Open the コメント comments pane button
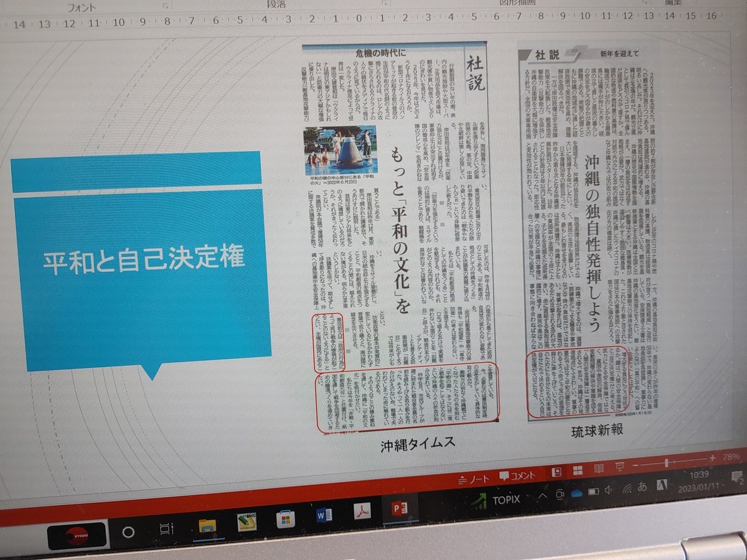 click(516, 475)
